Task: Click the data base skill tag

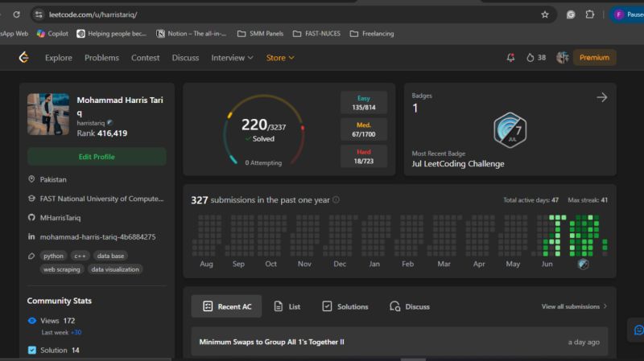Action: (x=110, y=256)
